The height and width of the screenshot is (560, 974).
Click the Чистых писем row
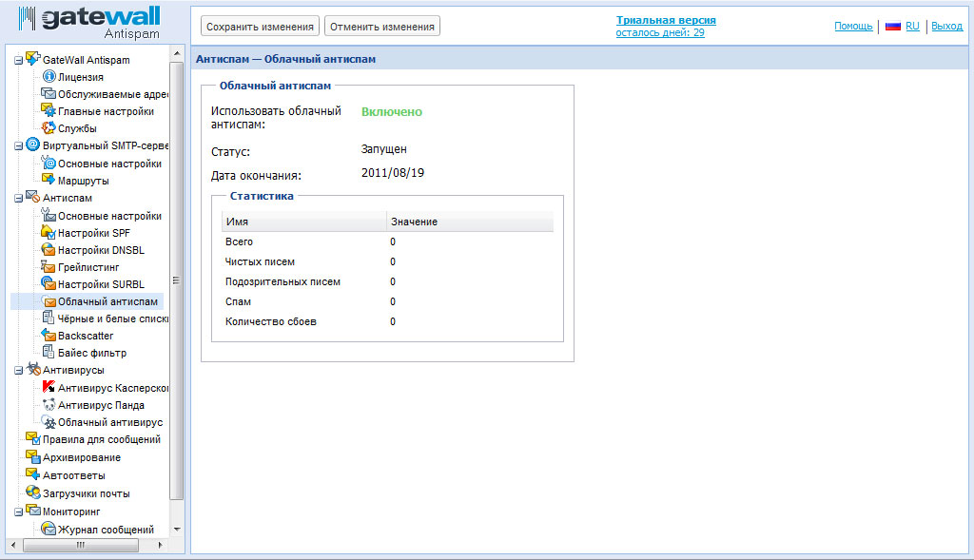tap(387, 262)
